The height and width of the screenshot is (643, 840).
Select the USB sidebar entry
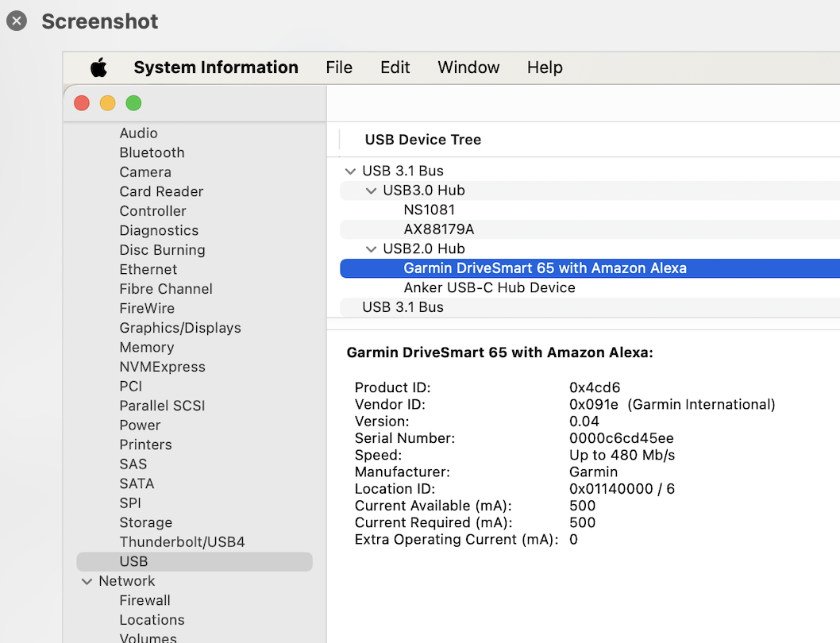tap(195, 561)
